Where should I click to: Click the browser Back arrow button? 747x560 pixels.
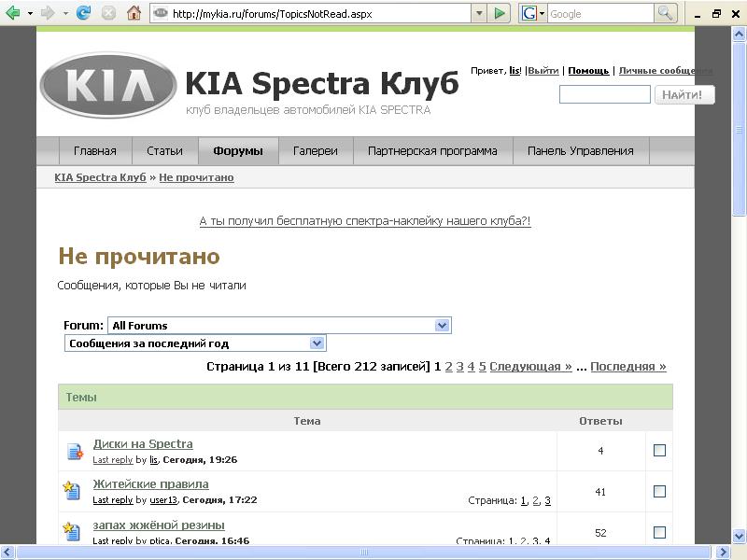13,13
